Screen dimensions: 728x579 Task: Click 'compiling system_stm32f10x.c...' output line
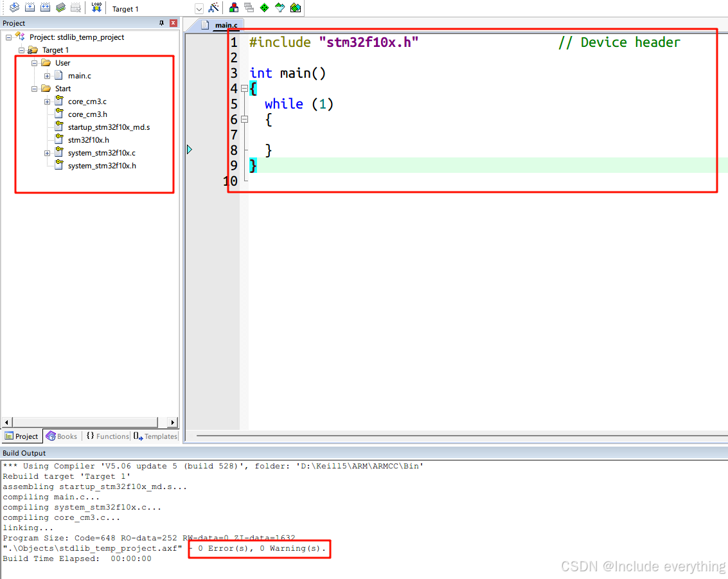tap(82, 507)
